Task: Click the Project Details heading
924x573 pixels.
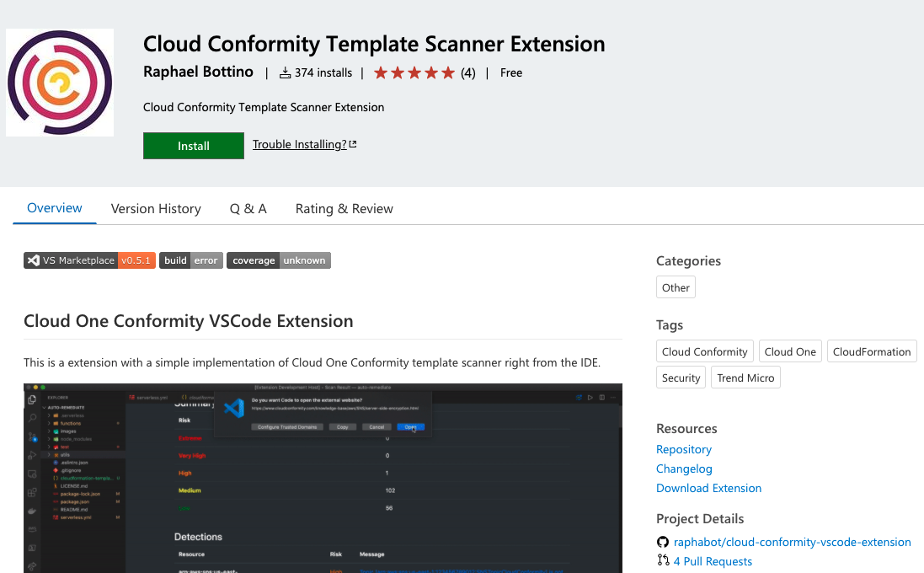Action: point(700,519)
